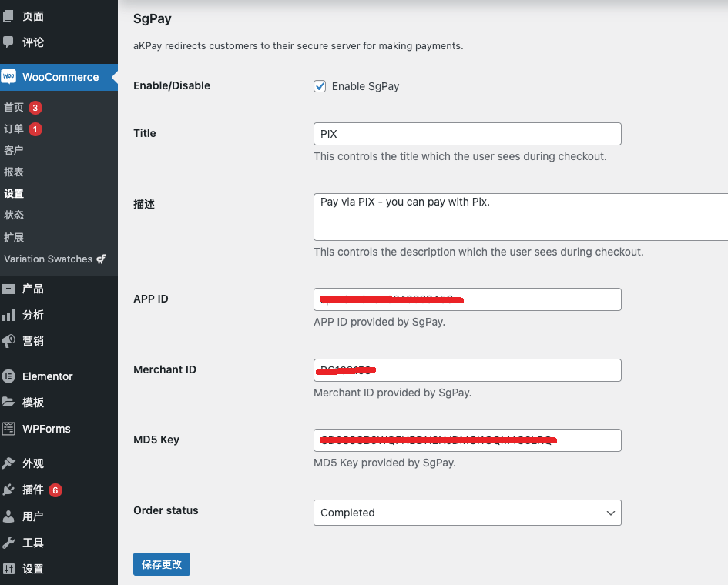
Task: Click the Settings sliders icon at bottom
Action: pyautogui.click(x=8, y=569)
